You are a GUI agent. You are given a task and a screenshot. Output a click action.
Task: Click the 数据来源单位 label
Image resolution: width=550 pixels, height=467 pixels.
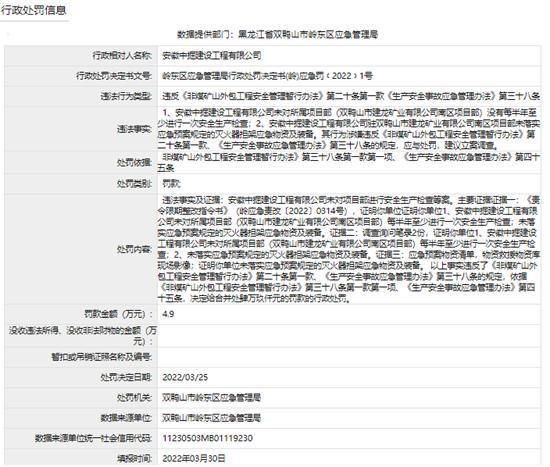[x=126, y=418]
